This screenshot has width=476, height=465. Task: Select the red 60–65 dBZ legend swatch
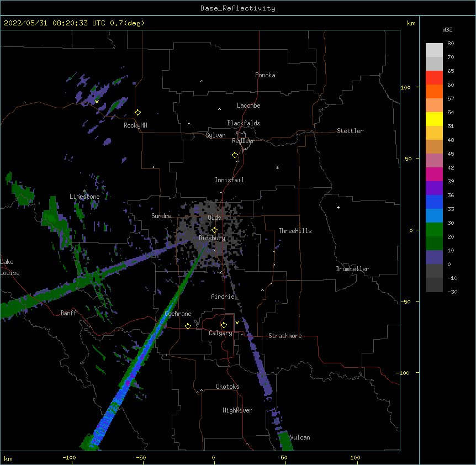(434, 78)
